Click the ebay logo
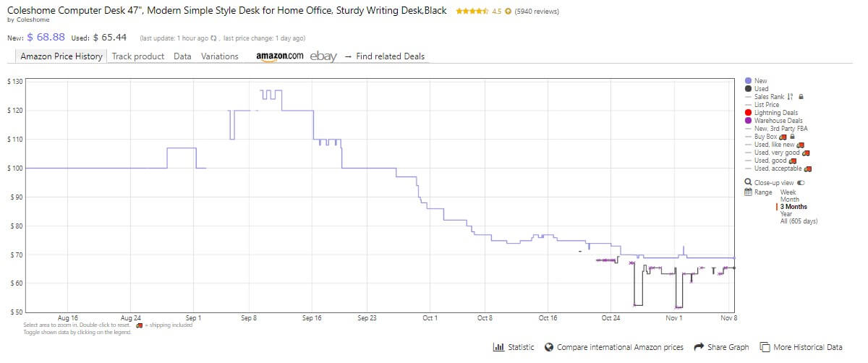The height and width of the screenshot is (363, 868). pyautogui.click(x=323, y=56)
